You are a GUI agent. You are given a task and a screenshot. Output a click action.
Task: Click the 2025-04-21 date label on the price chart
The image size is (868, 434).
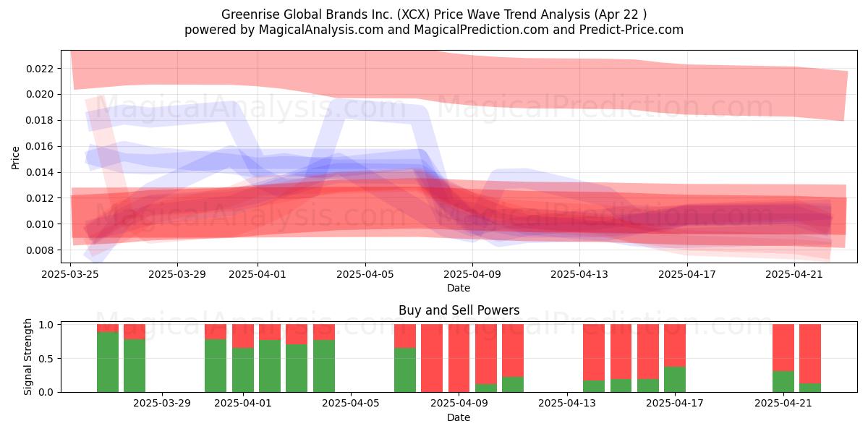click(795, 274)
